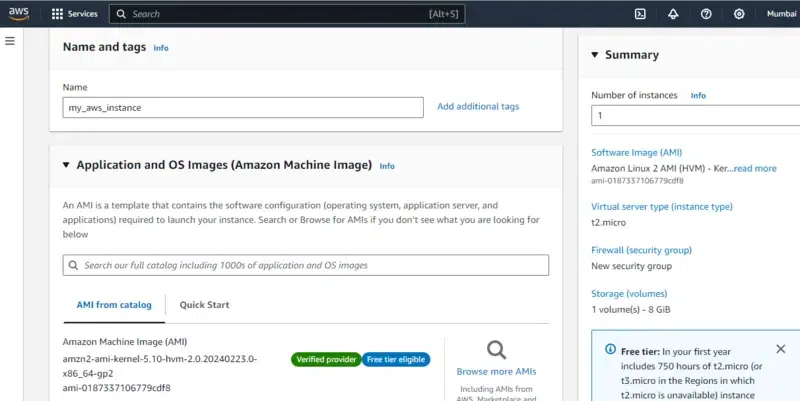Click the AMI catalog search box
This screenshot has width=800, height=401.
click(x=306, y=265)
